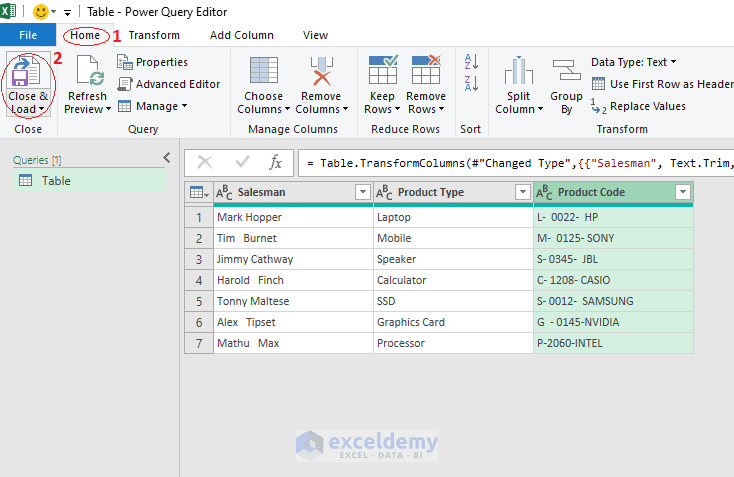
Task: Open the Advanced Editor
Action: pyautogui.click(x=169, y=84)
